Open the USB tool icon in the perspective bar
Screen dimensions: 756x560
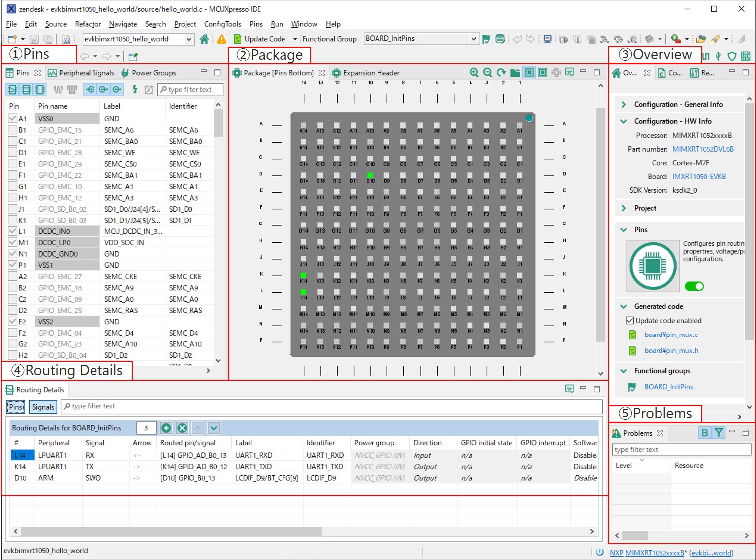pos(718,56)
